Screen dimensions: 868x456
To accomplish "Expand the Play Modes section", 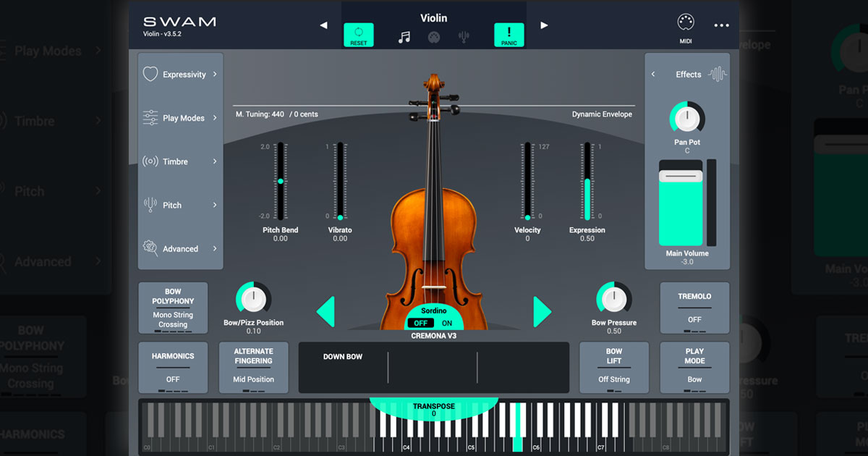I will (181, 118).
